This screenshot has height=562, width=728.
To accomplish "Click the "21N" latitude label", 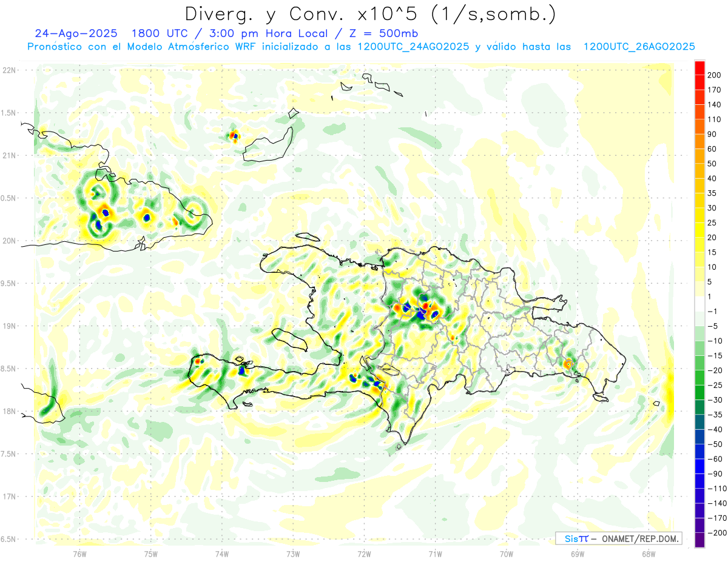I will pyautogui.click(x=9, y=155).
